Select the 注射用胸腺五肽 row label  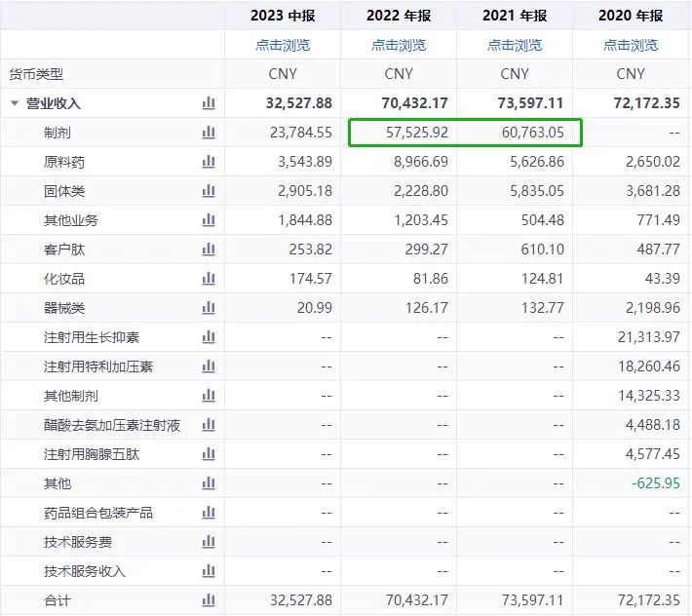point(92,454)
